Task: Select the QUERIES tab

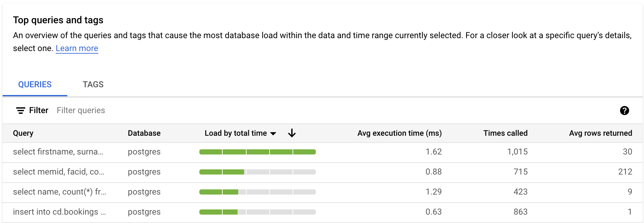Action: point(35,84)
